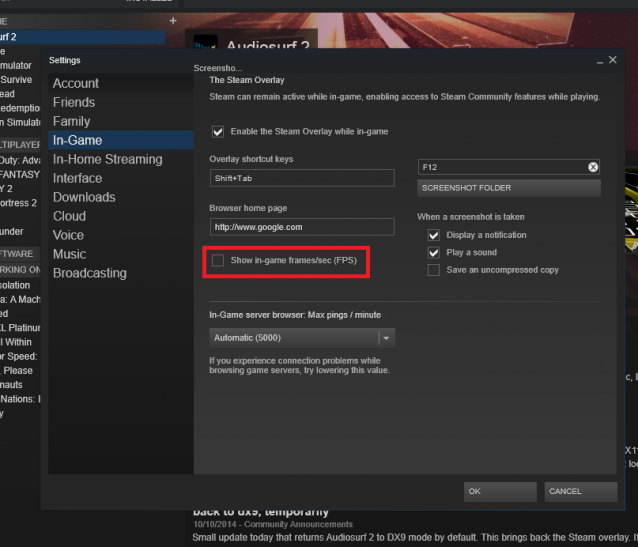This screenshot has width=638, height=547.
Task: Select the 'Within' entry in library list
Action: (x=16, y=342)
